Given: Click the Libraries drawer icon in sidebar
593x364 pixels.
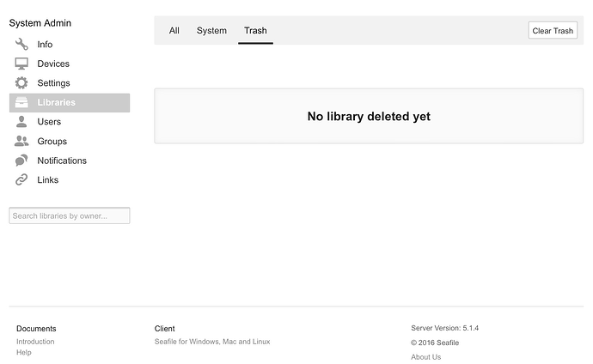Looking at the screenshot, I should point(21,103).
